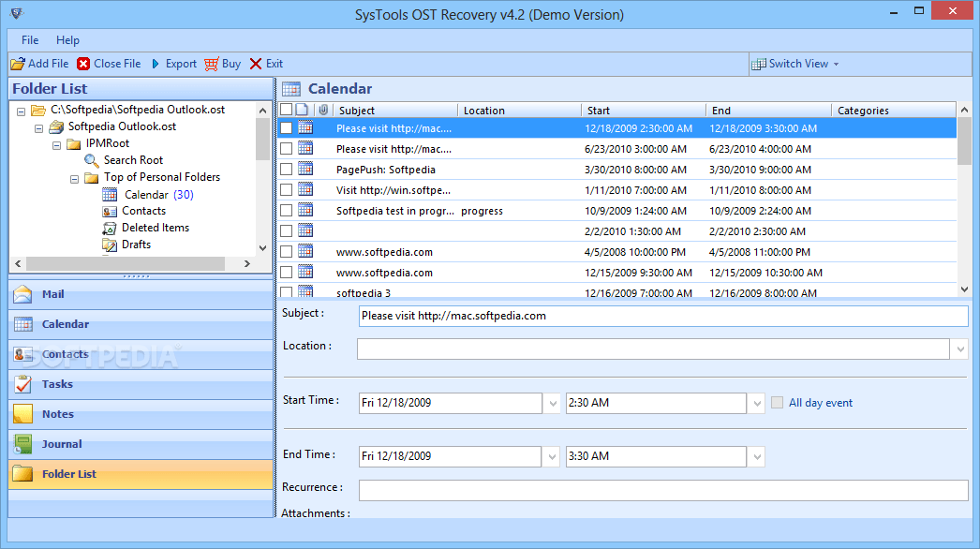Collapse the Top of Personal Folders node
Screen dimensions: 980x549
pyautogui.click(x=74, y=177)
